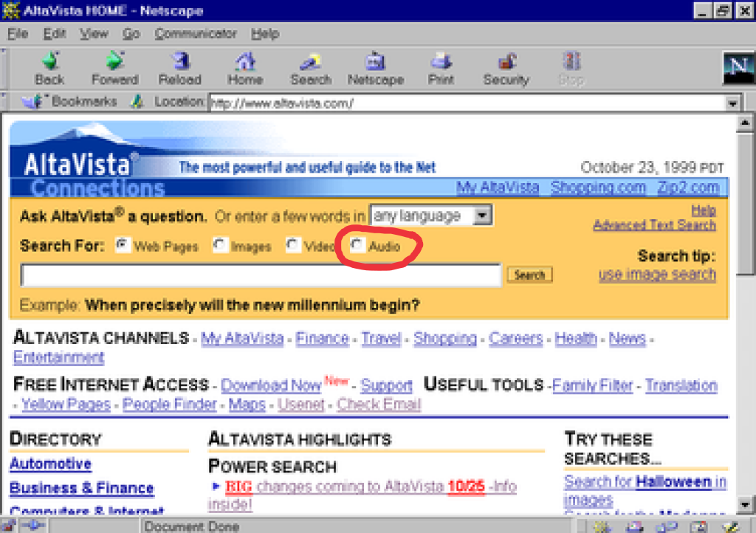Open the Communicator menu
The height and width of the screenshot is (533, 756).
(196, 34)
